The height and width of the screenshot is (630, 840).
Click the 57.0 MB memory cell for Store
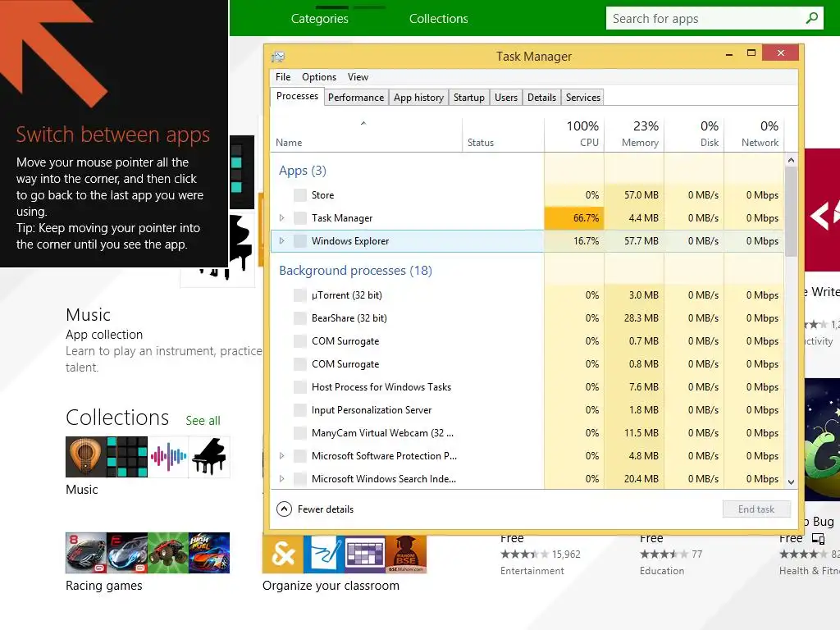(x=634, y=195)
